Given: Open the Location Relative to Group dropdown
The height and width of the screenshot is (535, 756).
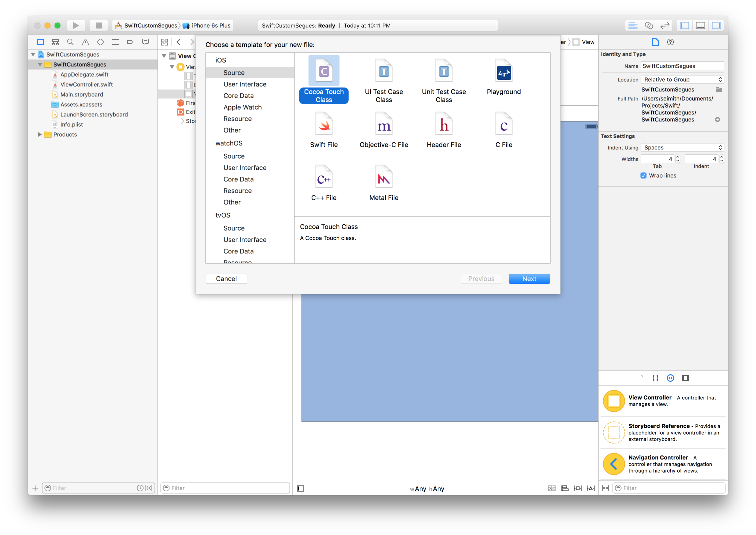Looking at the screenshot, I should (x=682, y=79).
